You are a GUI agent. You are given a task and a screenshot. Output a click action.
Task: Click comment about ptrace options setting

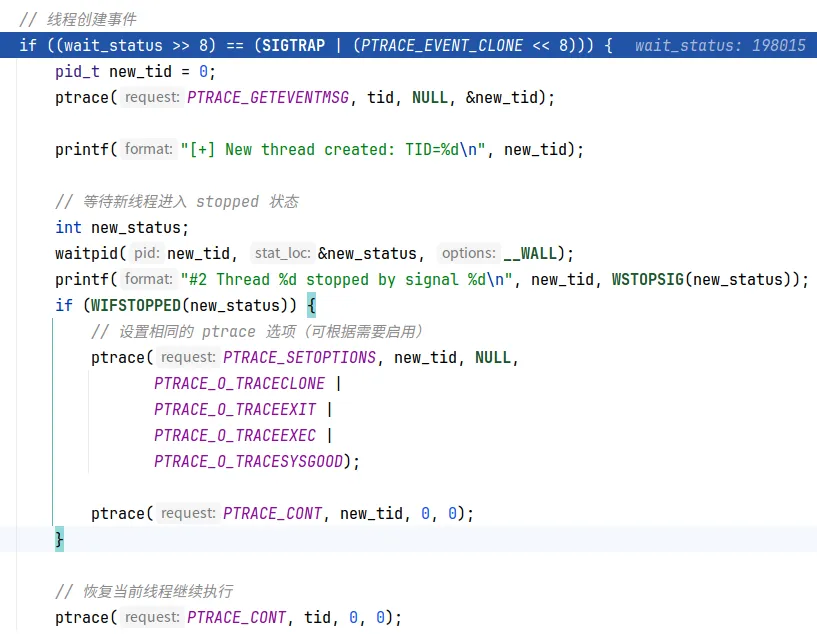click(257, 332)
